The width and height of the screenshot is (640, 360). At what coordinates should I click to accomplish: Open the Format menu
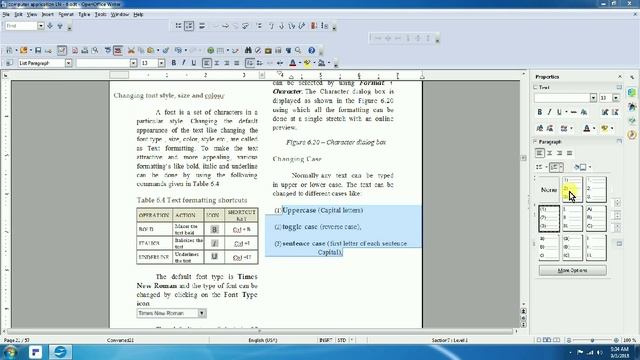(x=66, y=14)
